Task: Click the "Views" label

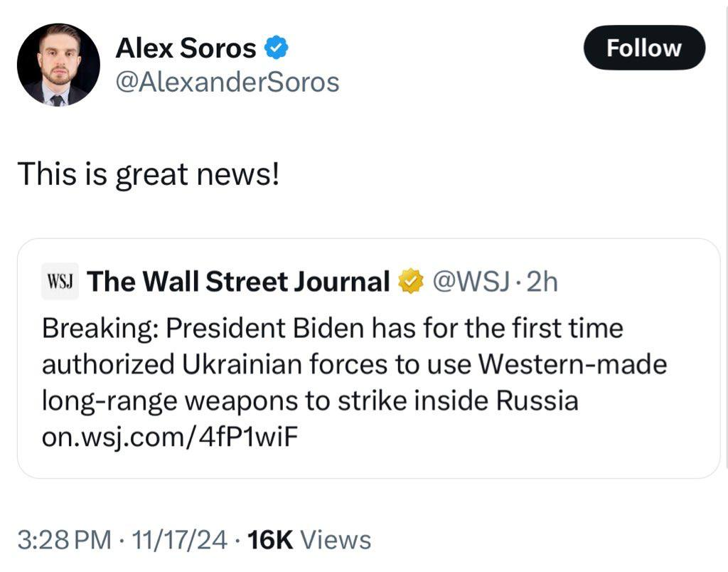Action: pos(336,540)
